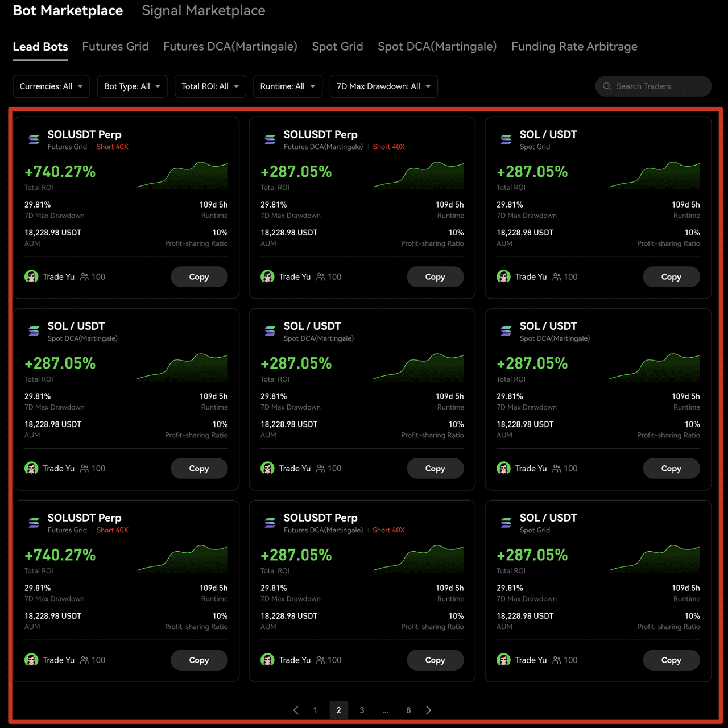Go to page 3 in pagination
The width and height of the screenshot is (728, 728).
[362, 710]
